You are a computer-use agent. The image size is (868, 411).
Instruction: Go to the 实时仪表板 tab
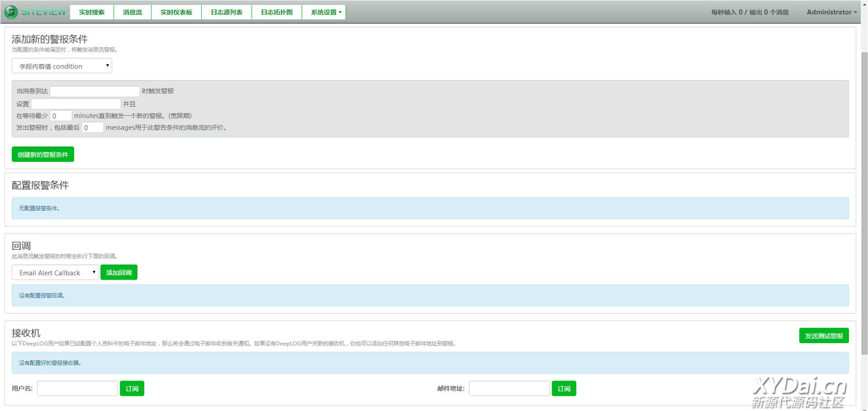click(x=176, y=12)
